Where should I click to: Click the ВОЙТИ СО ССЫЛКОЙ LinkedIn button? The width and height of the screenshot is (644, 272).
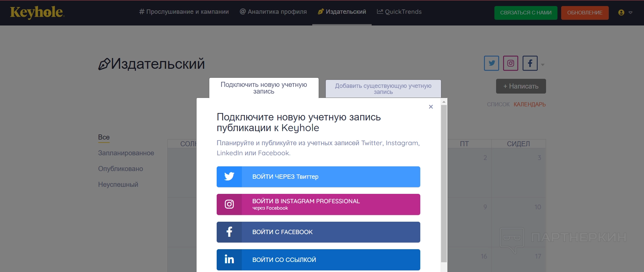pos(318,260)
